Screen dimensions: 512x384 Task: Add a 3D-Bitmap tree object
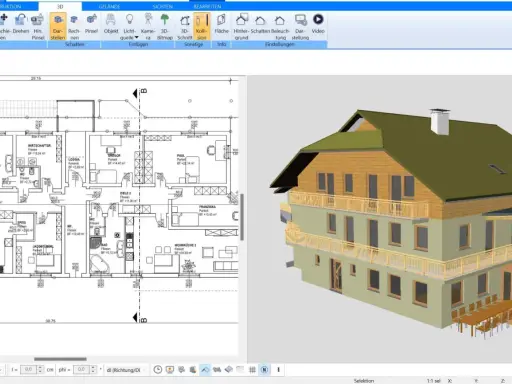165,26
